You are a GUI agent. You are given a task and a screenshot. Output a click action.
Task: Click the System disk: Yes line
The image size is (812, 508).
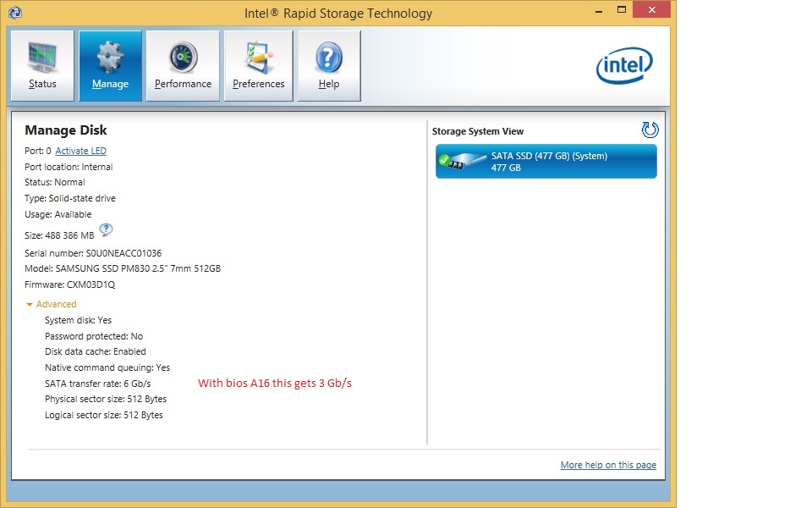pos(78,320)
